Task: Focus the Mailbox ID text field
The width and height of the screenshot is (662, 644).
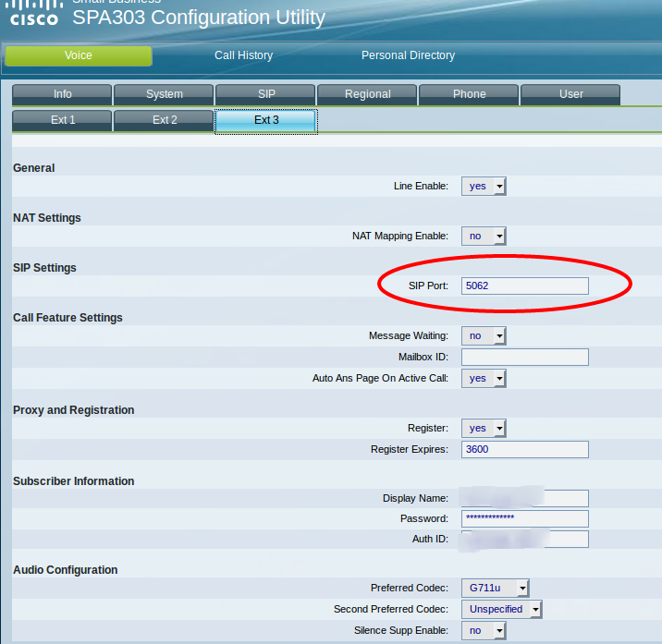Action: pos(524,357)
